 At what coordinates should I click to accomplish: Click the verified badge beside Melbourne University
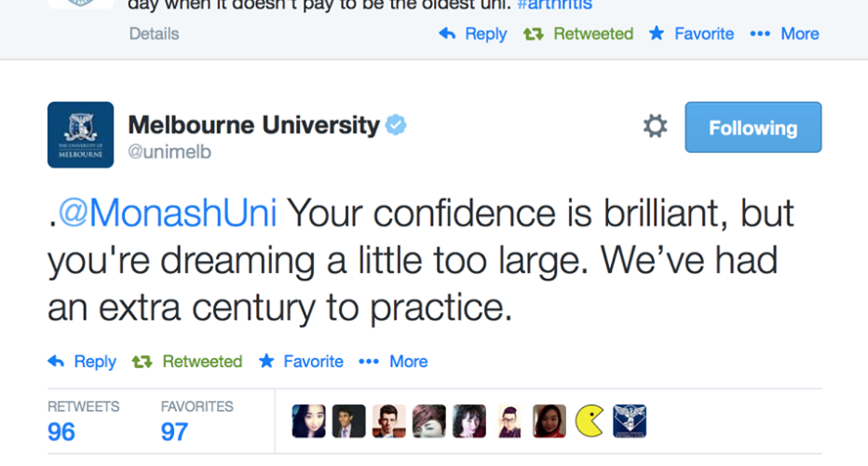(x=396, y=125)
